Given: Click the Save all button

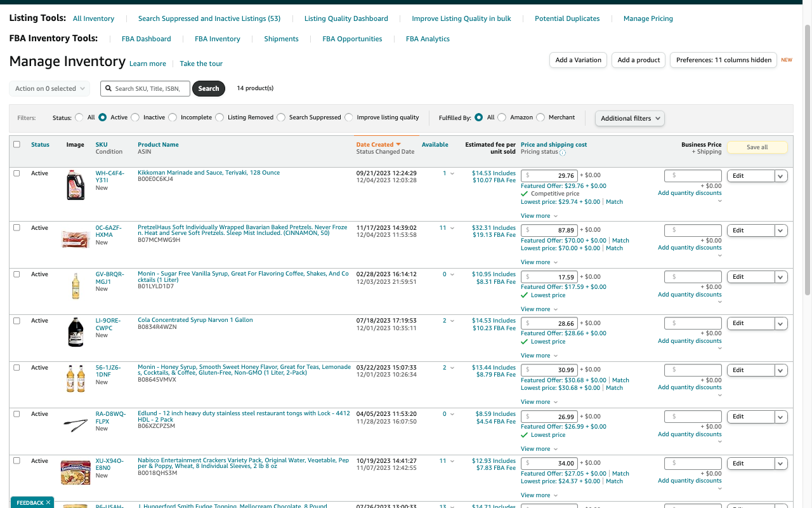Looking at the screenshot, I should point(757,147).
